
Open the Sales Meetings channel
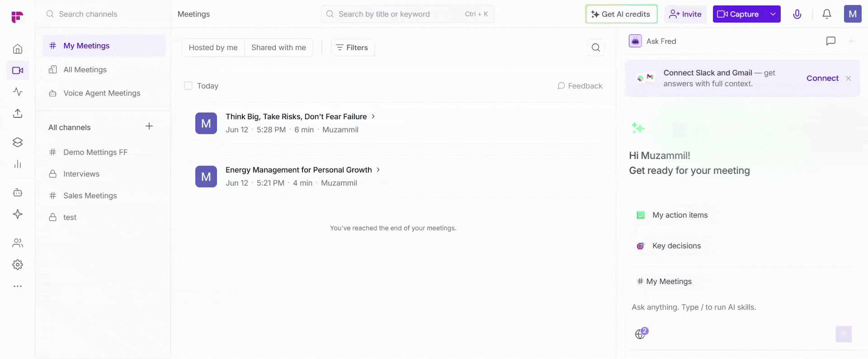(104, 196)
